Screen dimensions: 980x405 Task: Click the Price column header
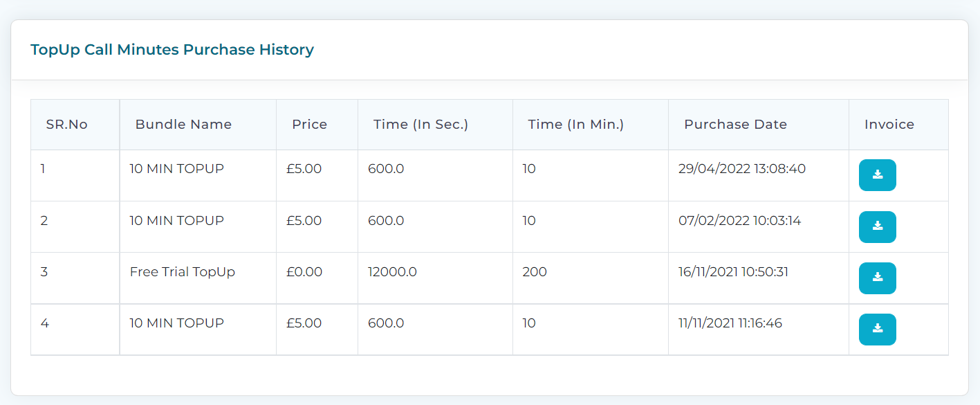point(310,125)
